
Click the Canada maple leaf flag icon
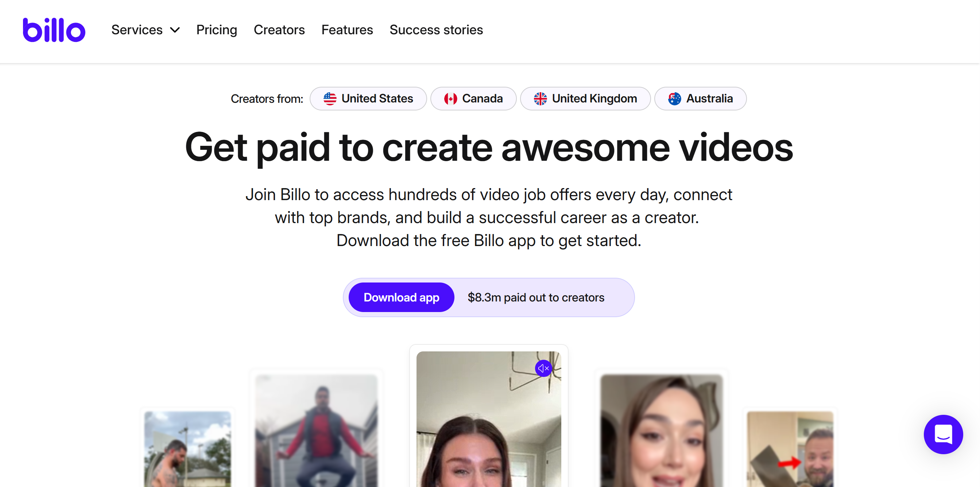[x=450, y=98]
